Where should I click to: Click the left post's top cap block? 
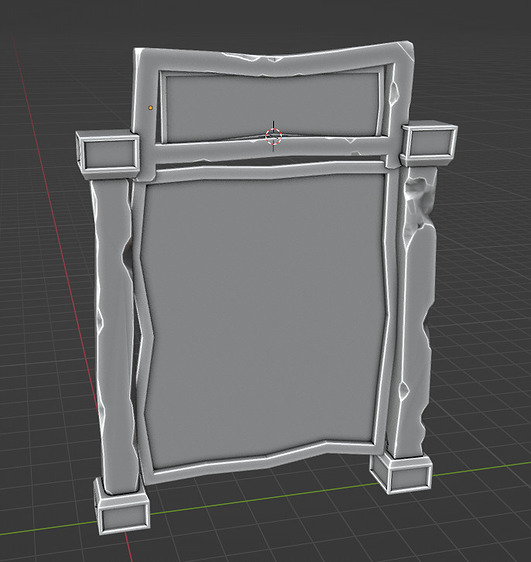[x=107, y=153]
